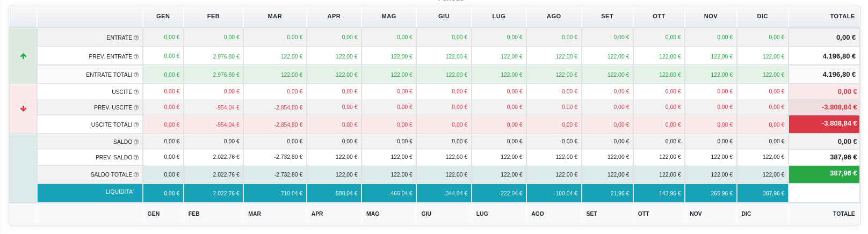Viewport: 868px width, 234px height.
Task: Click the PREV. USCITE value for MAR
Action: 288,107
